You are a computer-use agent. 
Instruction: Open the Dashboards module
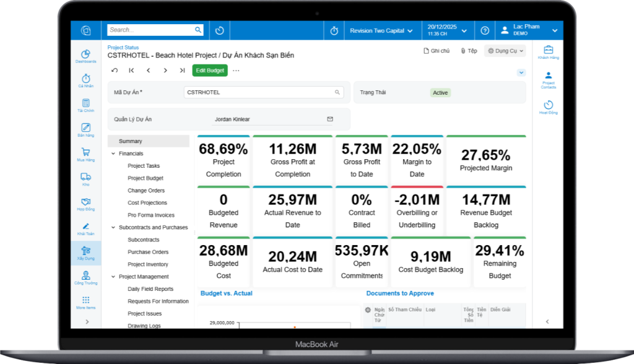(x=85, y=57)
